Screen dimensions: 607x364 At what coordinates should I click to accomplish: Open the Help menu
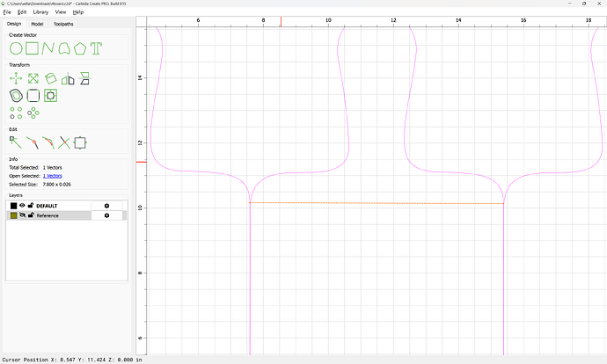pyautogui.click(x=78, y=12)
